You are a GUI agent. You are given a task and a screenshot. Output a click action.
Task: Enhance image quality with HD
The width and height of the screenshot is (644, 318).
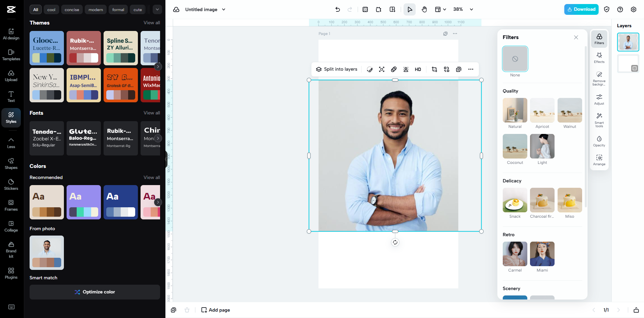pos(418,69)
